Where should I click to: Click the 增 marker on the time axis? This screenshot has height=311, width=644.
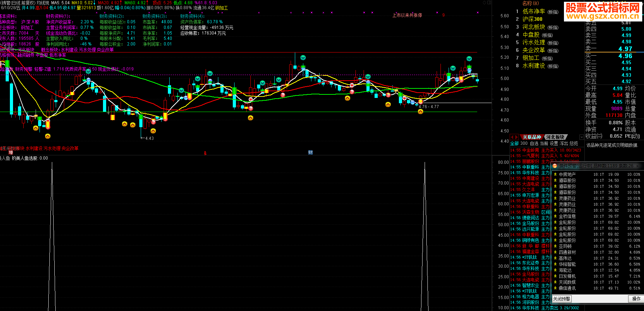[11, 153]
